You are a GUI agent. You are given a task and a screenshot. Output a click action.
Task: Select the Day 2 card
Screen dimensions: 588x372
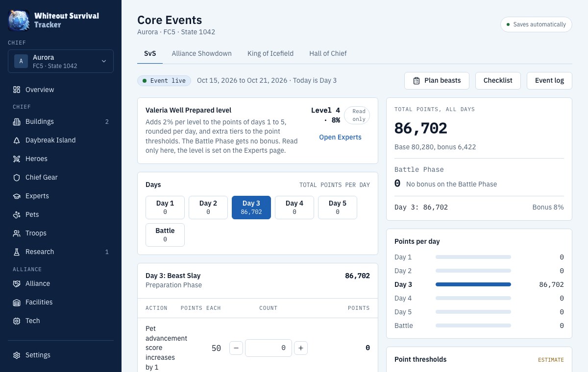coord(208,207)
